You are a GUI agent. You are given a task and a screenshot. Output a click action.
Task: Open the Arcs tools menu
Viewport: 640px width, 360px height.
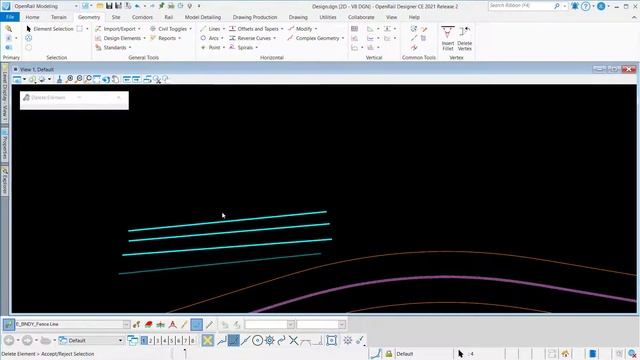[212, 38]
